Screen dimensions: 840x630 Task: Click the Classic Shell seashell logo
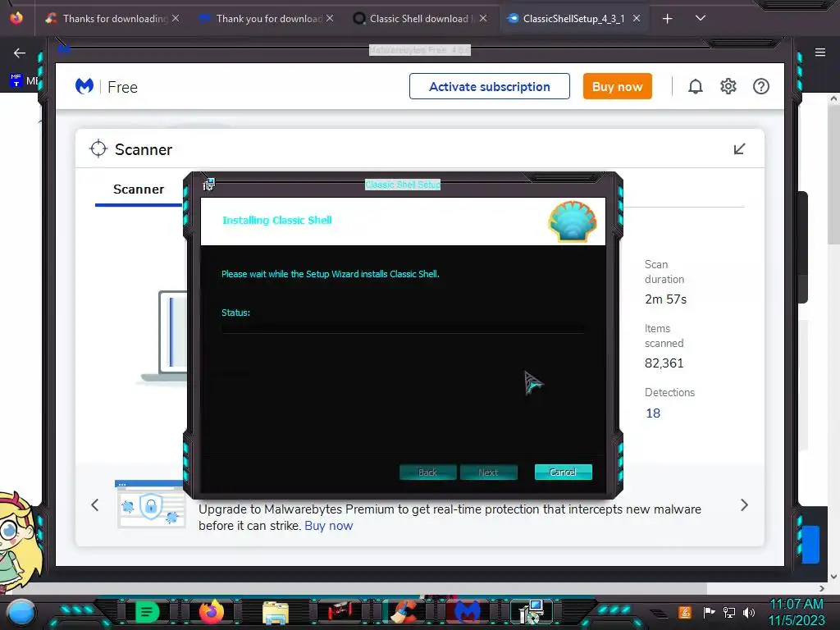572,221
